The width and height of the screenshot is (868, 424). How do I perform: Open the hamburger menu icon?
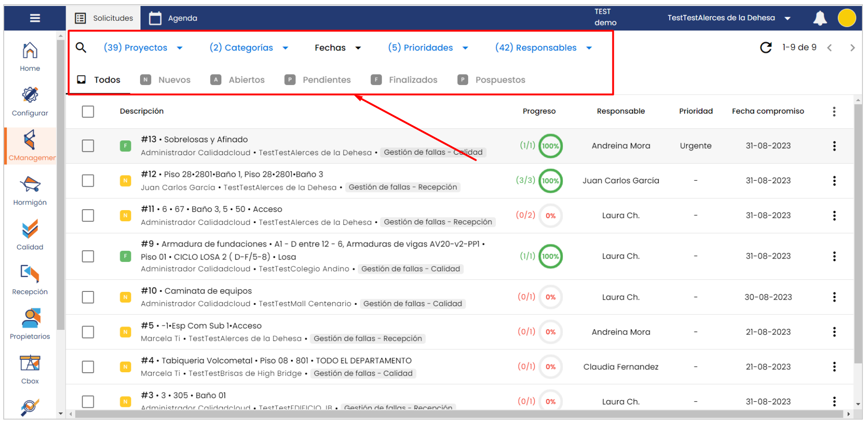pyautogui.click(x=35, y=18)
